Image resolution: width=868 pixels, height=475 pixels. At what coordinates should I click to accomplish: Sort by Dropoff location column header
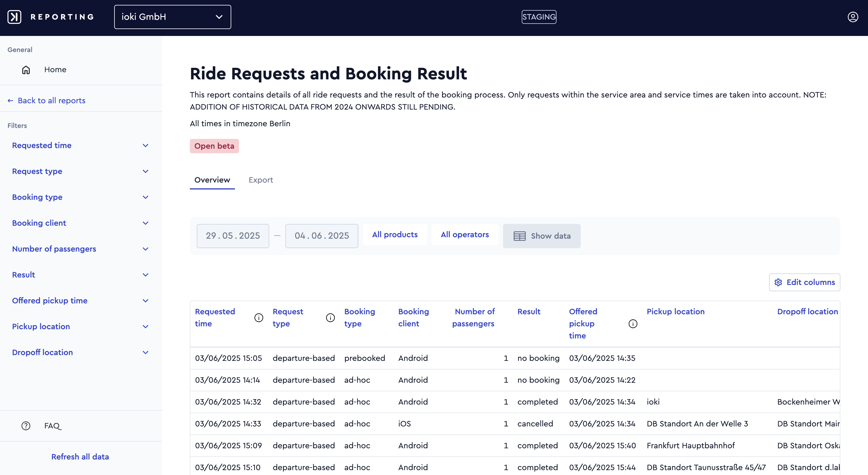(807, 312)
